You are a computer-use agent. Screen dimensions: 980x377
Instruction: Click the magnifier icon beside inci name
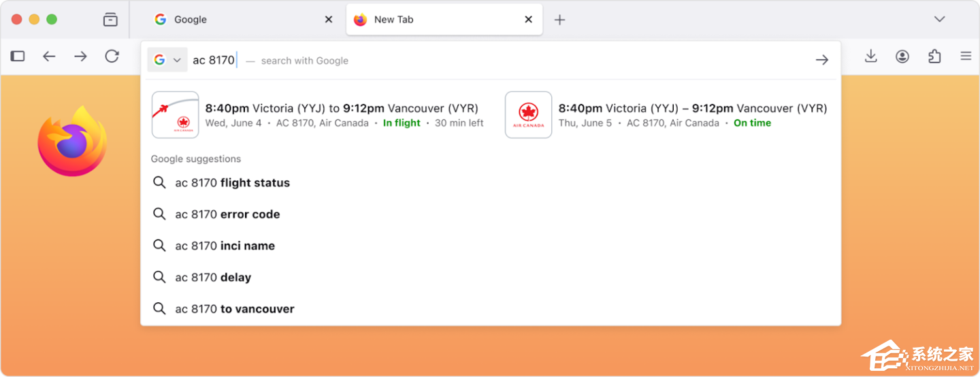[x=159, y=245]
